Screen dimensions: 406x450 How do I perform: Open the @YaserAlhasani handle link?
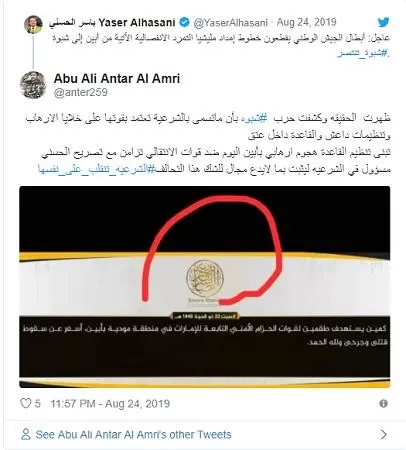click(x=231, y=23)
